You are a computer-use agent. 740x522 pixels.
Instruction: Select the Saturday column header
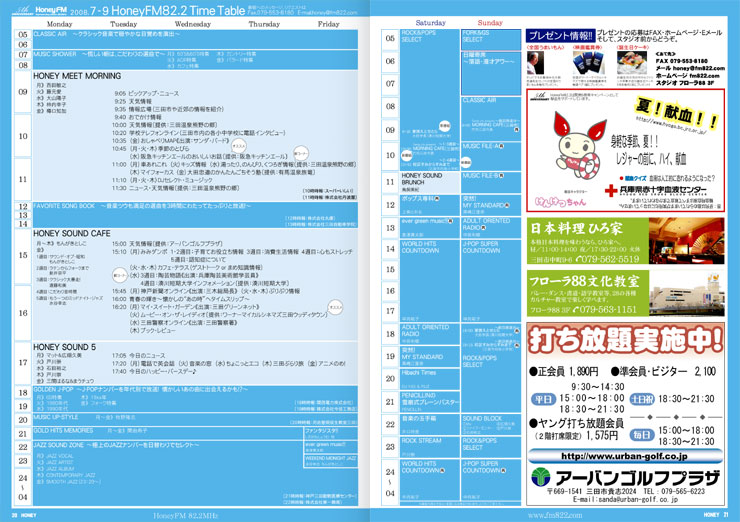pyautogui.click(x=430, y=23)
